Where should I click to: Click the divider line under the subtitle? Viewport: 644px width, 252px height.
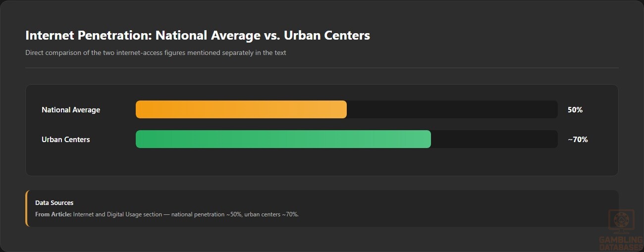point(322,67)
